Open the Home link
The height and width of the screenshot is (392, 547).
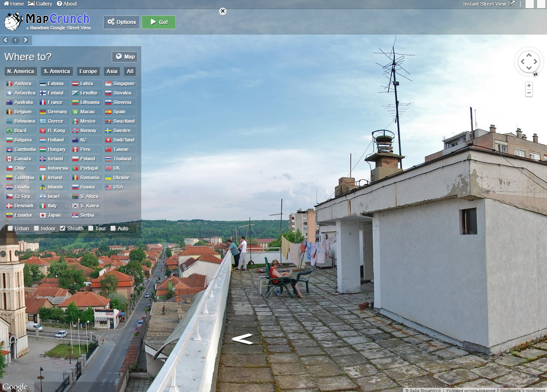14,3
